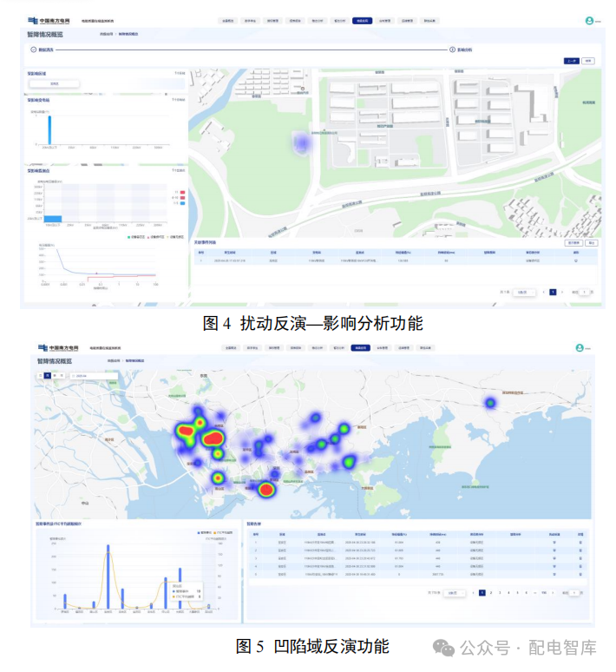The image size is (616, 672).
Task: Click the user avatar in Figure 4 header
Action: [x=589, y=20]
